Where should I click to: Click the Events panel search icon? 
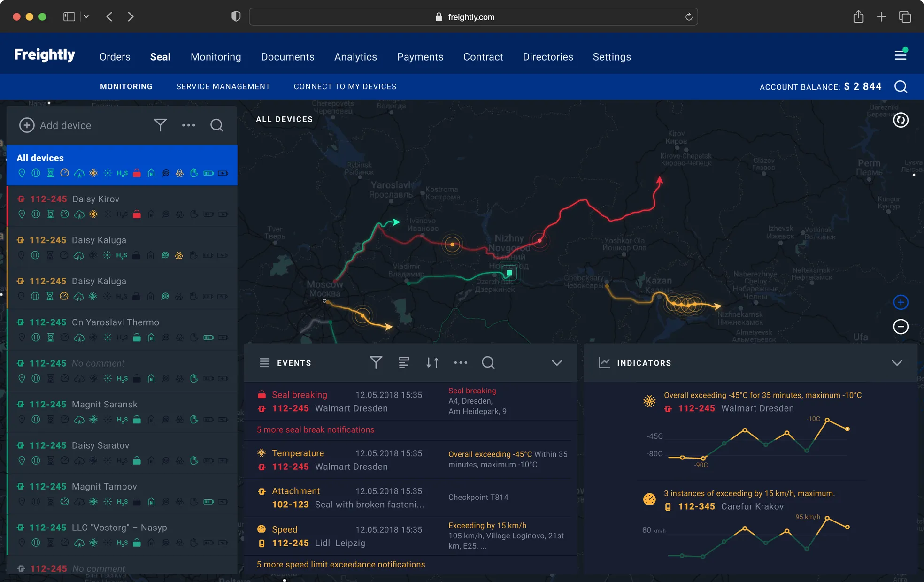[488, 363]
